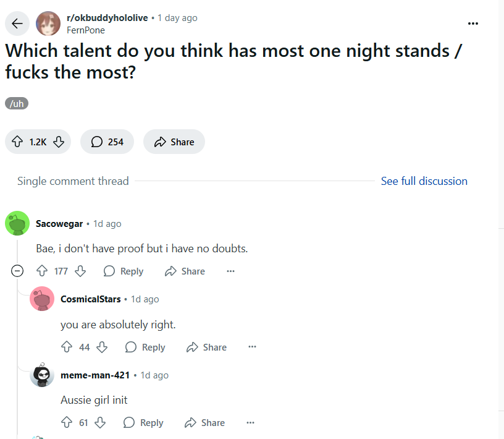The width and height of the screenshot is (504, 439).
Task: Reply to Sacowegar's comment
Action: tap(124, 271)
